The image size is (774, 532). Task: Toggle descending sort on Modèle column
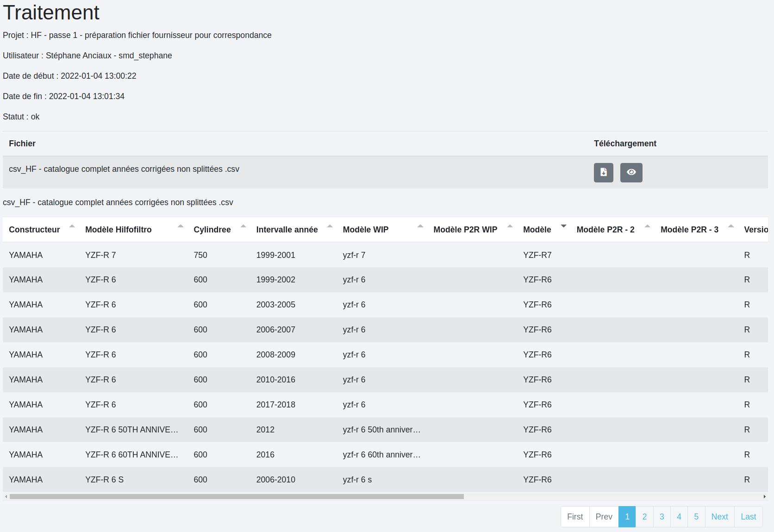[563, 226]
